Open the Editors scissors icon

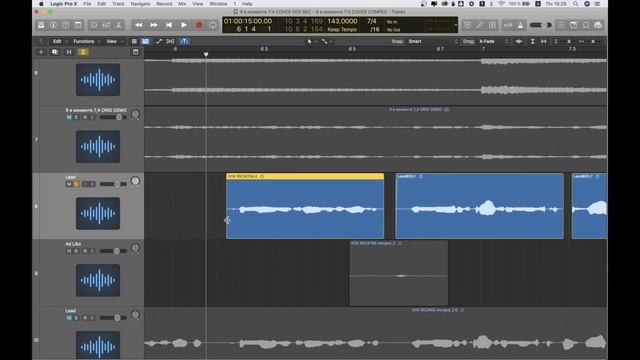coord(118,25)
